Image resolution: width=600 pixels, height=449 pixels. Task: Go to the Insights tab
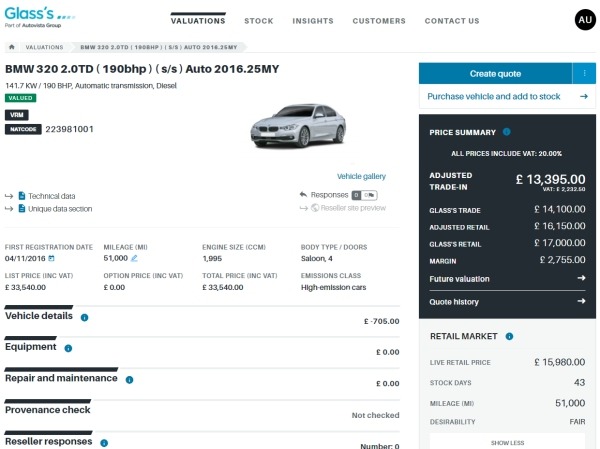click(313, 21)
